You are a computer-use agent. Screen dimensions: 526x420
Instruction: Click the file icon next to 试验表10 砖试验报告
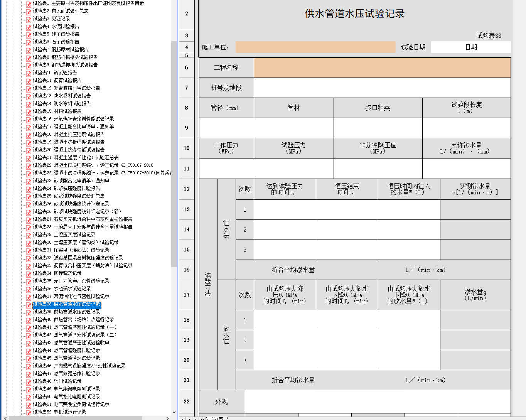click(29, 73)
